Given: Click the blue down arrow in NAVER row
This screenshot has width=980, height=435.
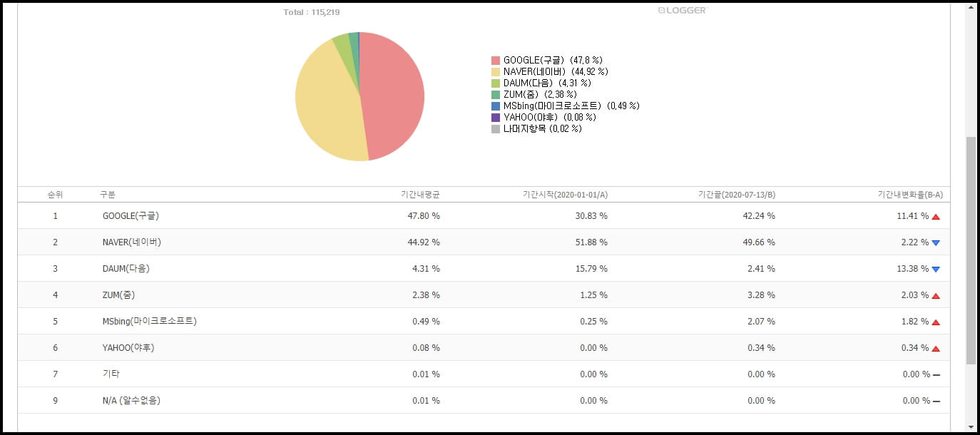Looking at the screenshot, I should pos(936,242).
